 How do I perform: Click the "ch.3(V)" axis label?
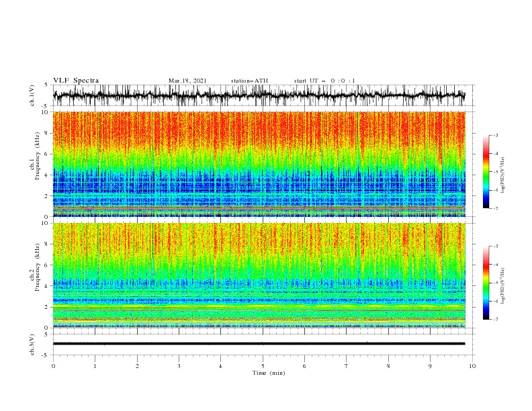coord(32,345)
